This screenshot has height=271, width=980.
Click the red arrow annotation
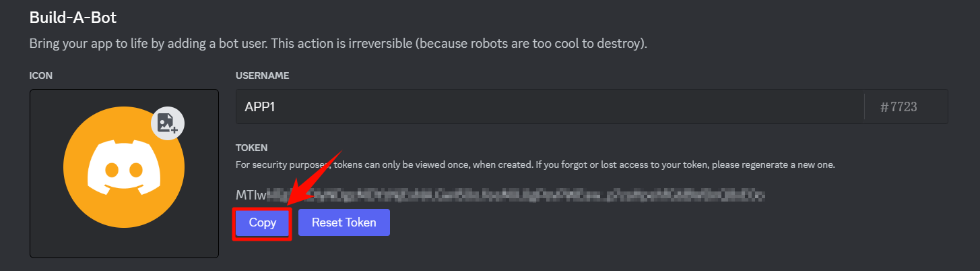click(316, 177)
